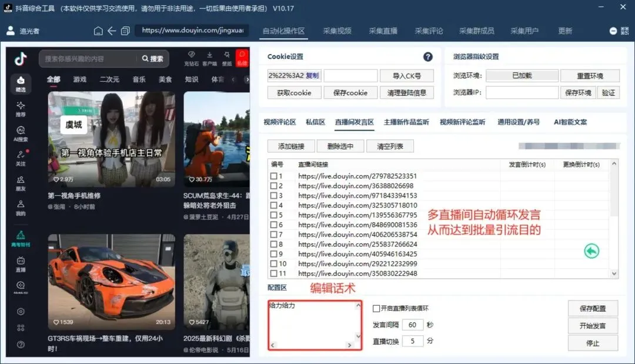
Task: Open the four-dot grid sidebar icon
Action: (21, 328)
